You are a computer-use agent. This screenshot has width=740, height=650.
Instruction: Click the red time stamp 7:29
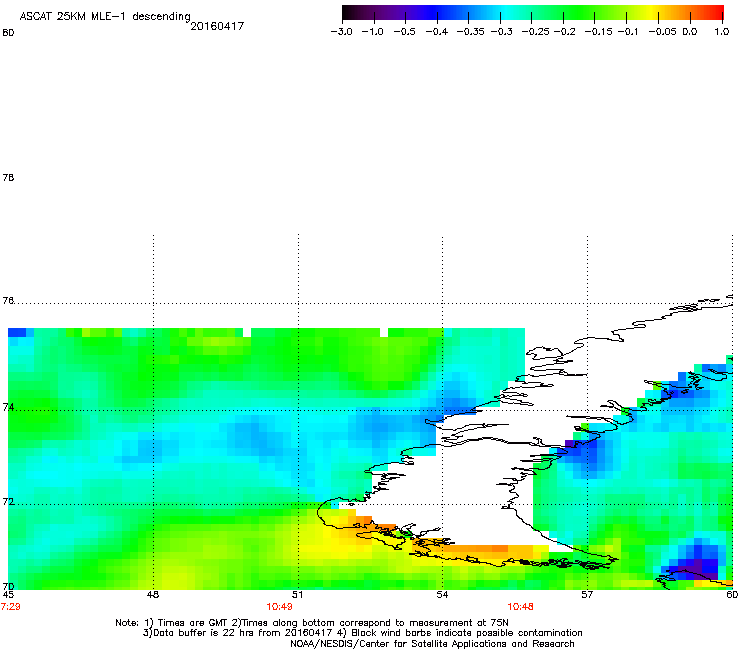[x=10, y=607]
